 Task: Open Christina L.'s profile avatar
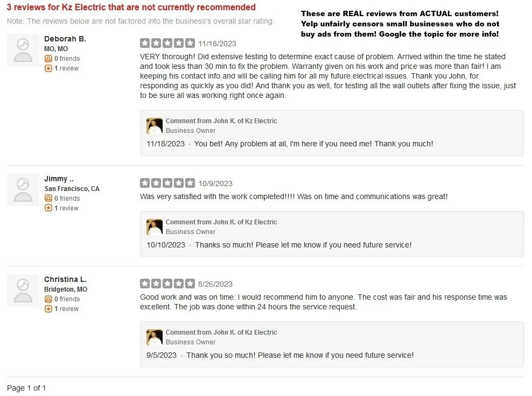[x=23, y=291]
